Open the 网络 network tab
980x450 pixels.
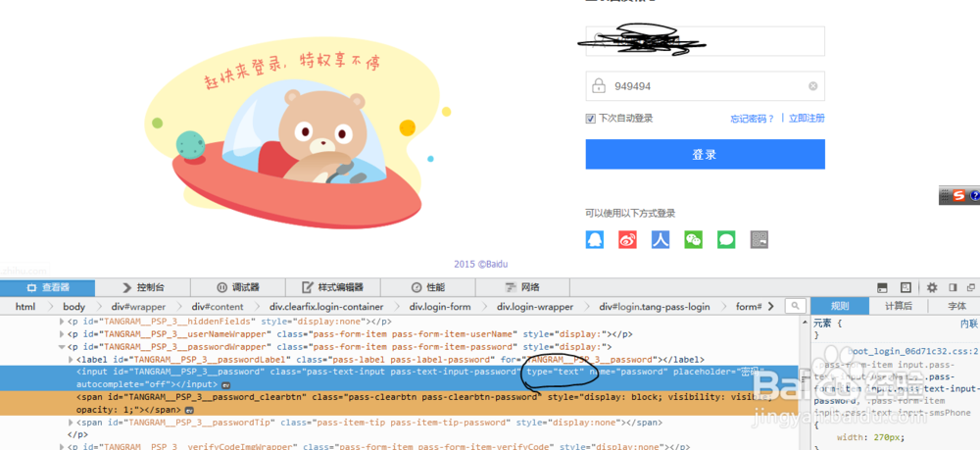[x=522, y=287]
